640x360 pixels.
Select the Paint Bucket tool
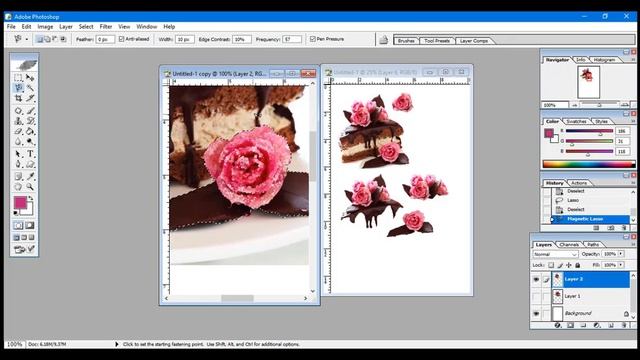(30, 131)
